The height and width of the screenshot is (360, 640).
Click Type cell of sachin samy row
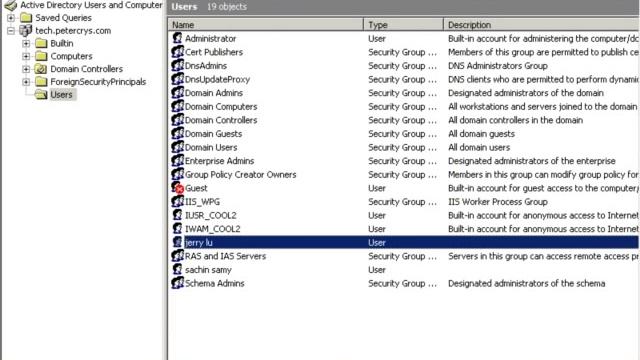[377, 270]
